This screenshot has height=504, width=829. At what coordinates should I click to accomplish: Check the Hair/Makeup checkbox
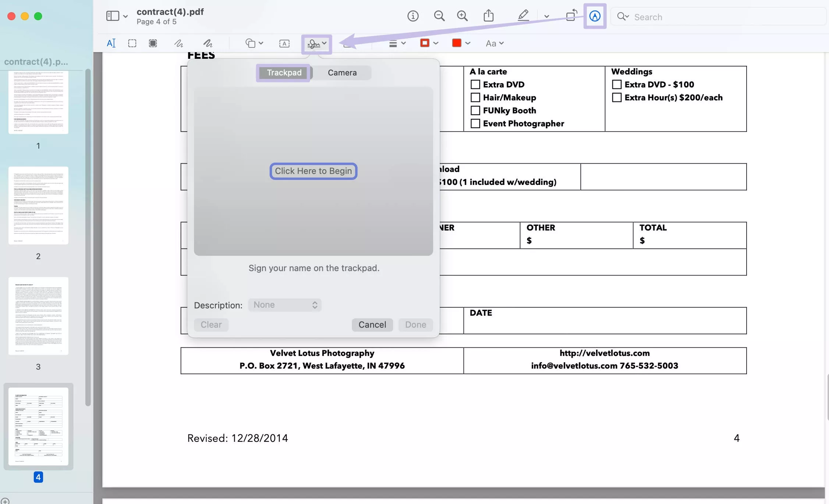[475, 97]
